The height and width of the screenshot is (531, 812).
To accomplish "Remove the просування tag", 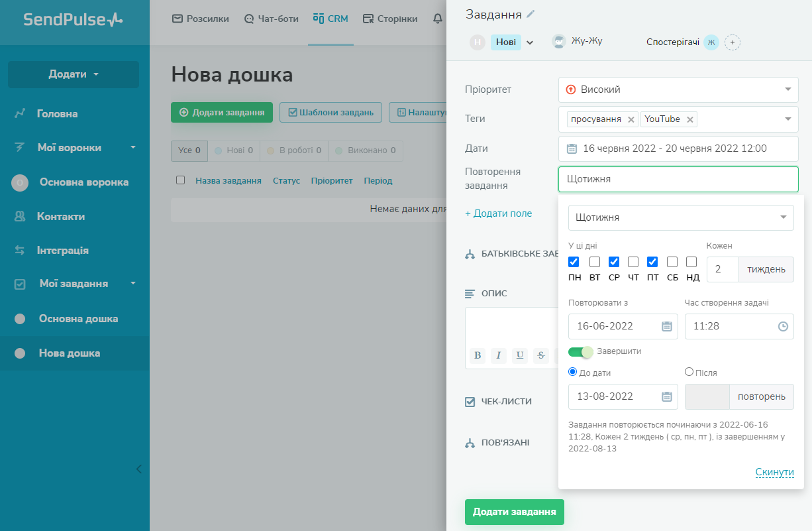I will (x=631, y=119).
